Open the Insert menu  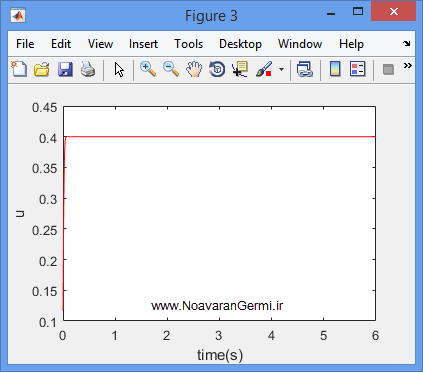pos(143,44)
